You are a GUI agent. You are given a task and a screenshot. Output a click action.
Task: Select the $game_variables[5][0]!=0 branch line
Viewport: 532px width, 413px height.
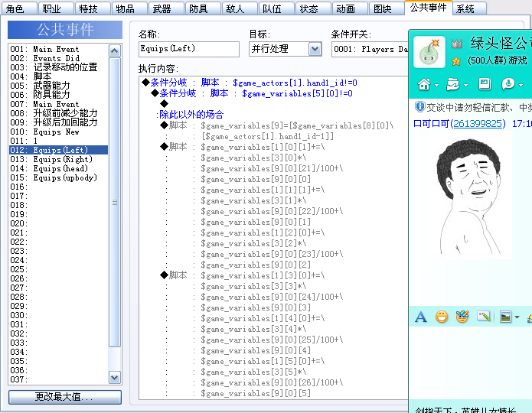pyautogui.click(x=252, y=93)
